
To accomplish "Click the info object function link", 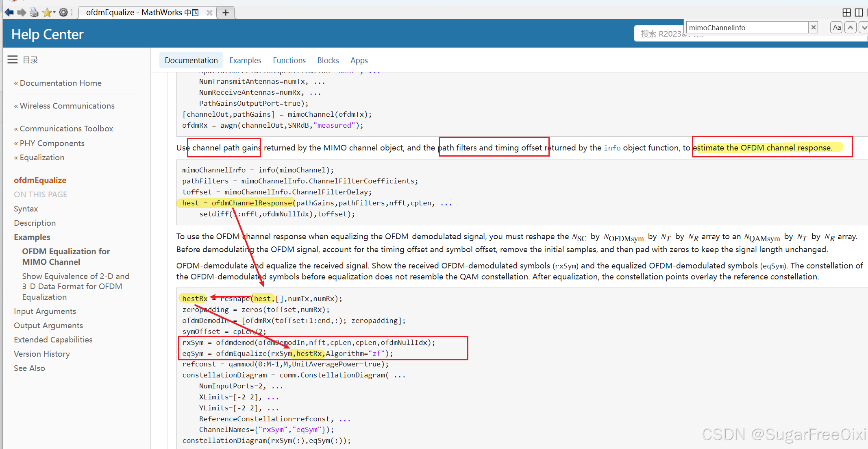I will click(x=612, y=148).
